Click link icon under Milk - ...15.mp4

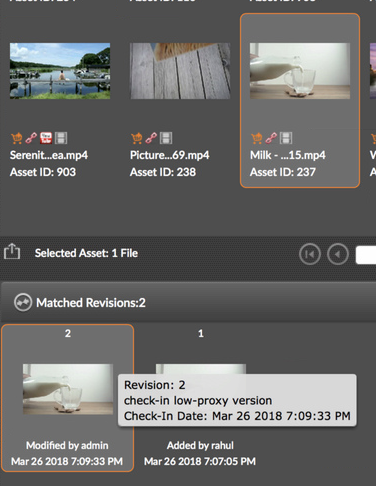(x=271, y=138)
